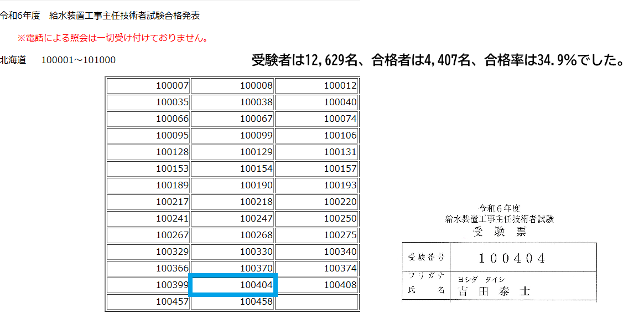Click table cell 100217
The height and width of the screenshot is (313, 644).
point(149,202)
